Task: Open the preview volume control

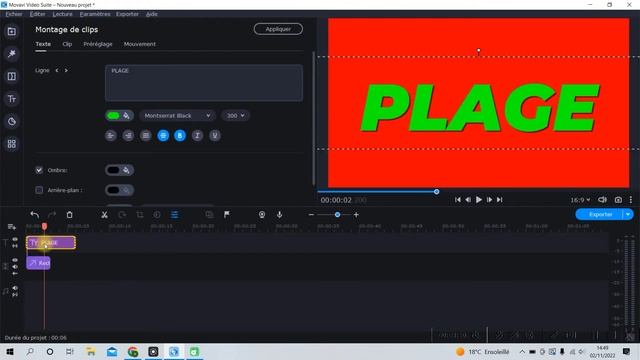Action: (x=602, y=200)
